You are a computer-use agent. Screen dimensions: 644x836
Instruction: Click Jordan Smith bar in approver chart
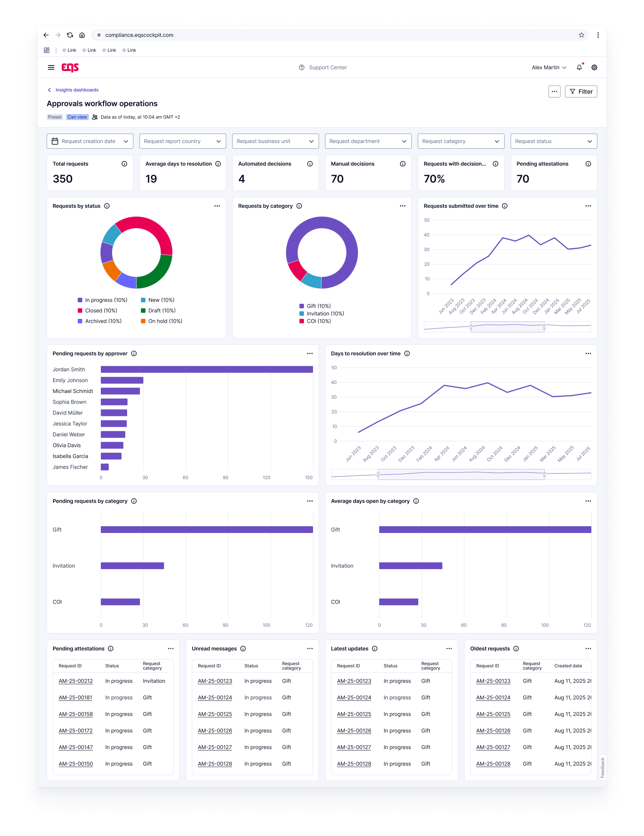tap(207, 369)
